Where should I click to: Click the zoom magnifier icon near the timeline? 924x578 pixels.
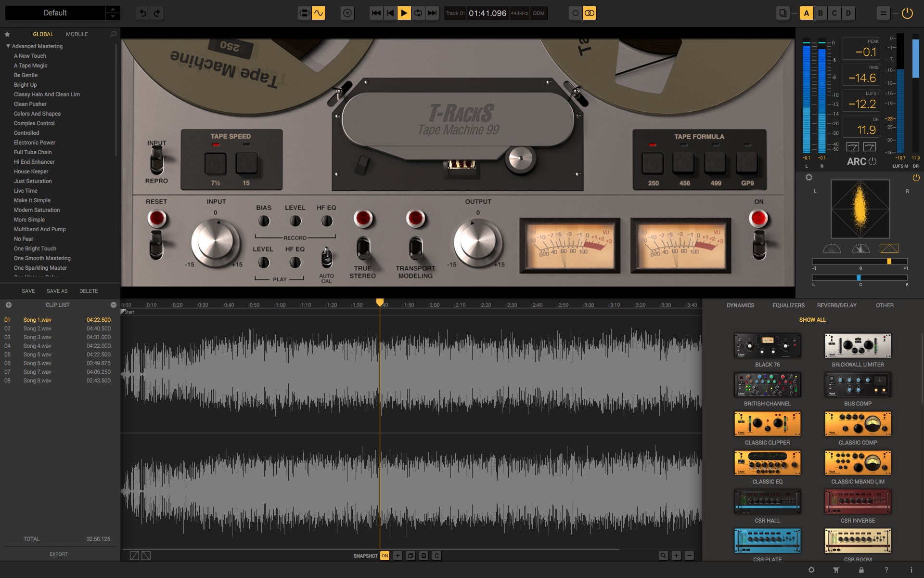(x=663, y=555)
